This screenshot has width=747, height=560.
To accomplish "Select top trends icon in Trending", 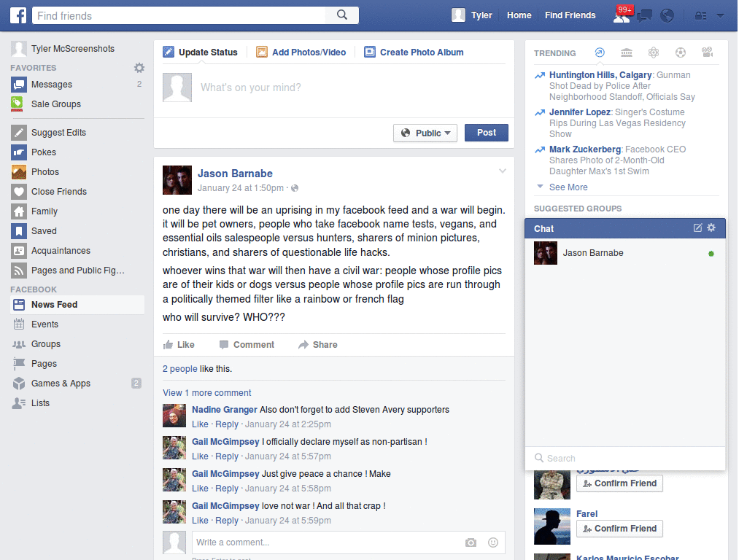I will coord(600,52).
